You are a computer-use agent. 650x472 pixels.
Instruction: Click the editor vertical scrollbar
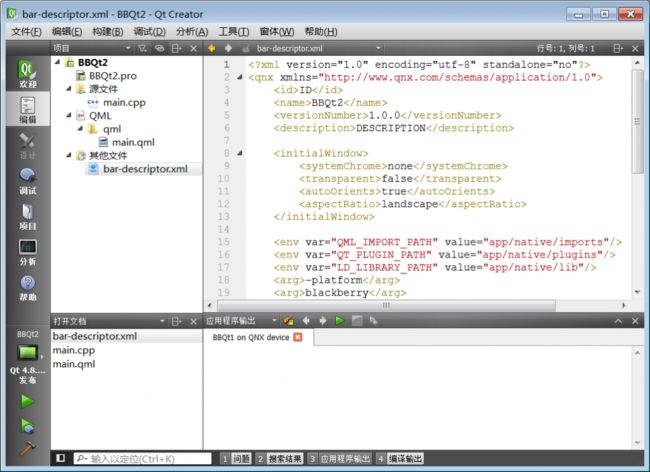[x=637, y=121]
